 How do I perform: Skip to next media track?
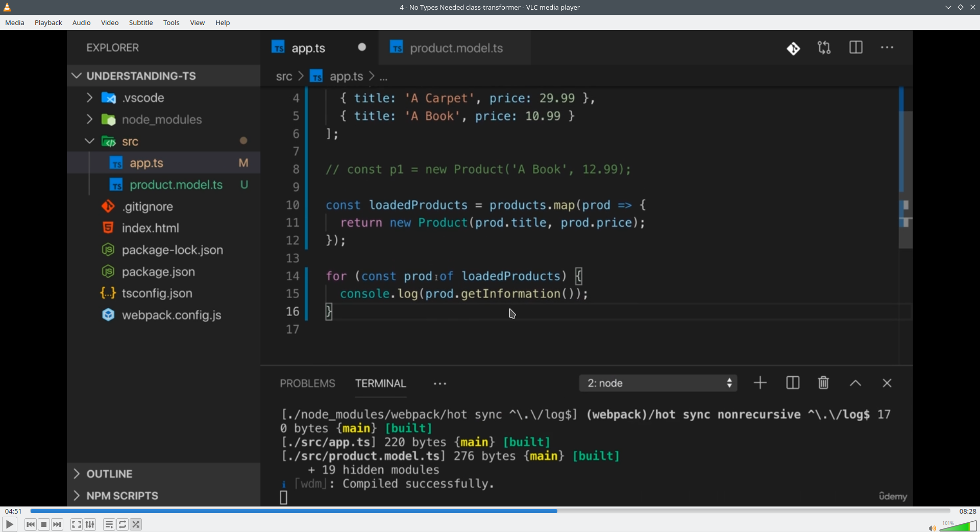[57, 524]
